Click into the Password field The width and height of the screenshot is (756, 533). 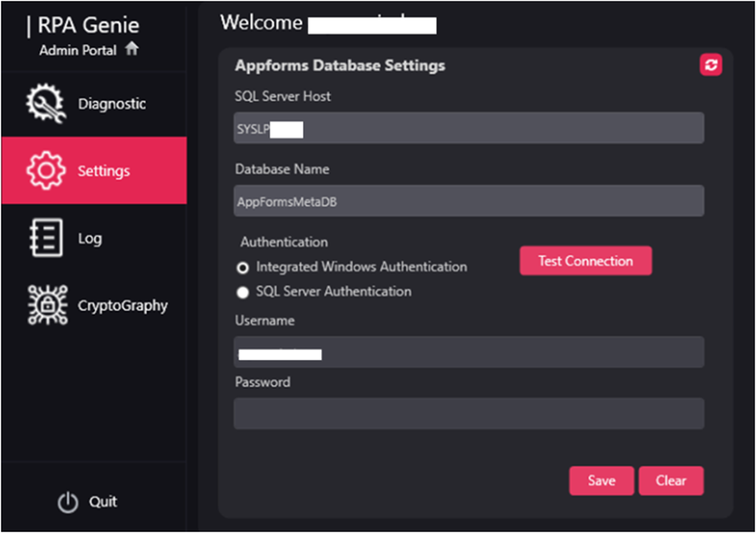[x=469, y=414]
